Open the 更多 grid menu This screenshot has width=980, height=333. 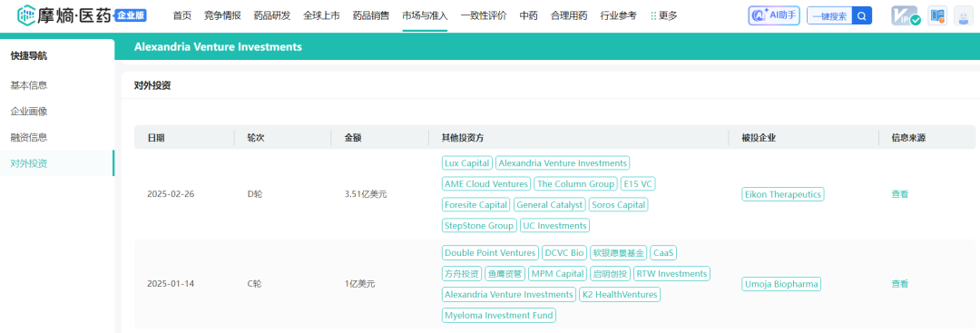pyautogui.click(x=663, y=15)
